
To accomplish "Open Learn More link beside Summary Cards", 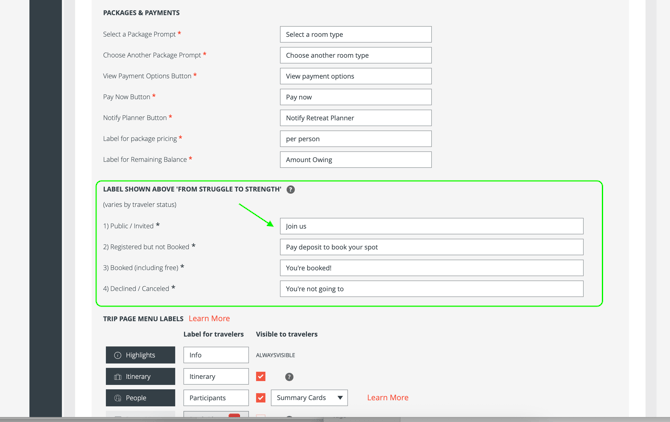I will tap(388, 398).
